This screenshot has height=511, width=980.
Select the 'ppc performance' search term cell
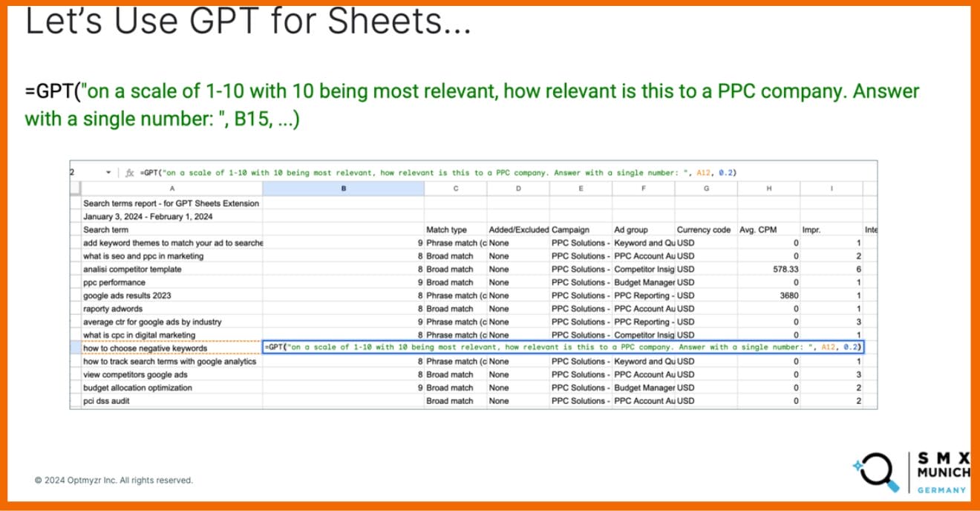click(x=172, y=282)
